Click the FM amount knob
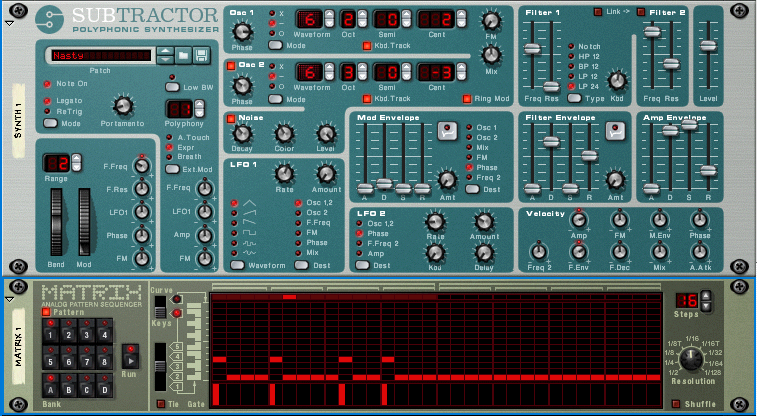The height and width of the screenshot is (416, 757). click(491, 20)
